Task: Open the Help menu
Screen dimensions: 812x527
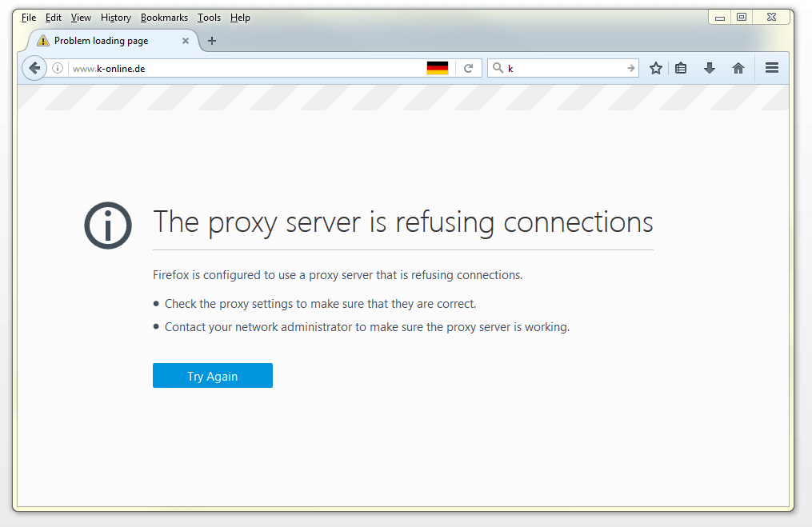Action: click(240, 18)
